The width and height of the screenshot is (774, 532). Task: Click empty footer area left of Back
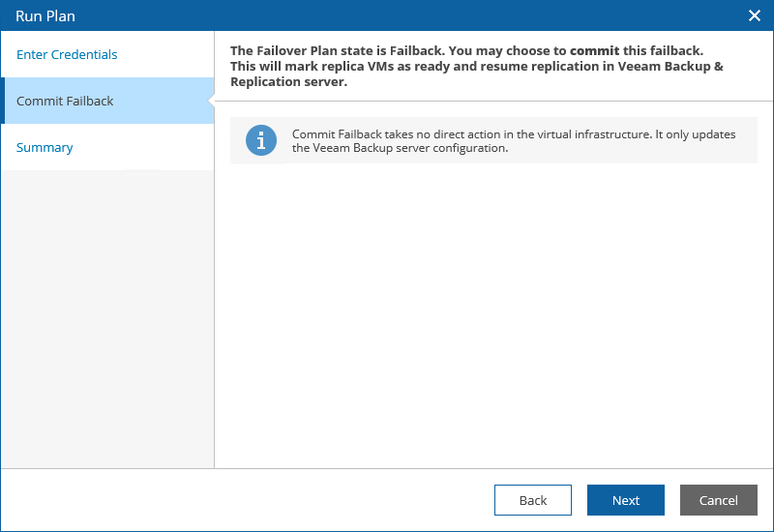[x=242, y=500]
